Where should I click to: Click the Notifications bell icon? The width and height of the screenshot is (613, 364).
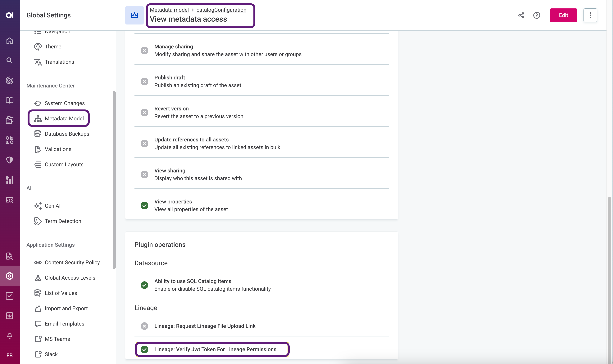10,335
